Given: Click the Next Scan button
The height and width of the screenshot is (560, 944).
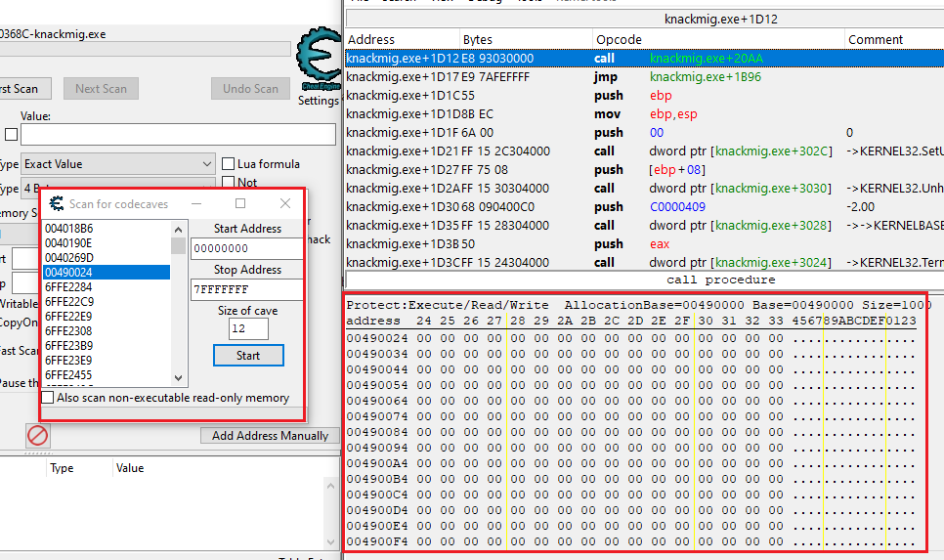Looking at the screenshot, I should pyautogui.click(x=101, y=89).
